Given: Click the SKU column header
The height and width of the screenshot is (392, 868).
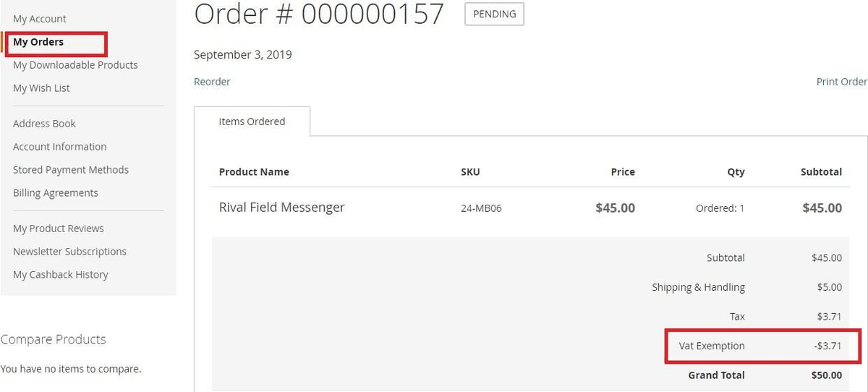Looking at the screenshot, I should point(470,172).
